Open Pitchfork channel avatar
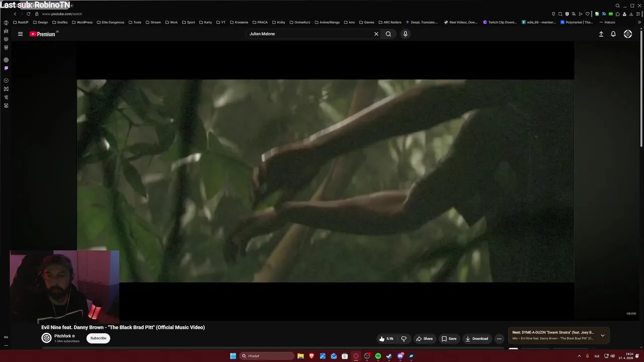644x362 pixels. [x=46, y=338]
